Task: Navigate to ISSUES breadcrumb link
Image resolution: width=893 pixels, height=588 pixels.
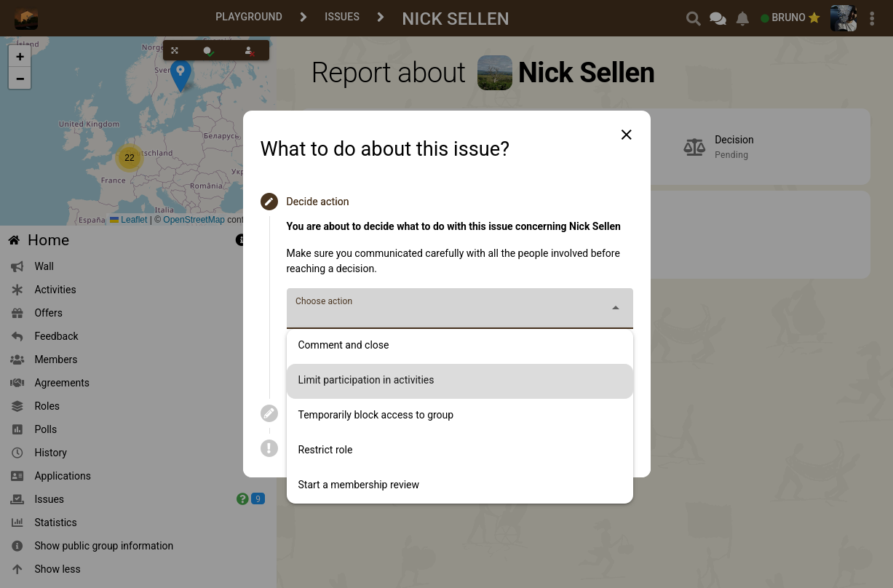Action: click(342, 17)
